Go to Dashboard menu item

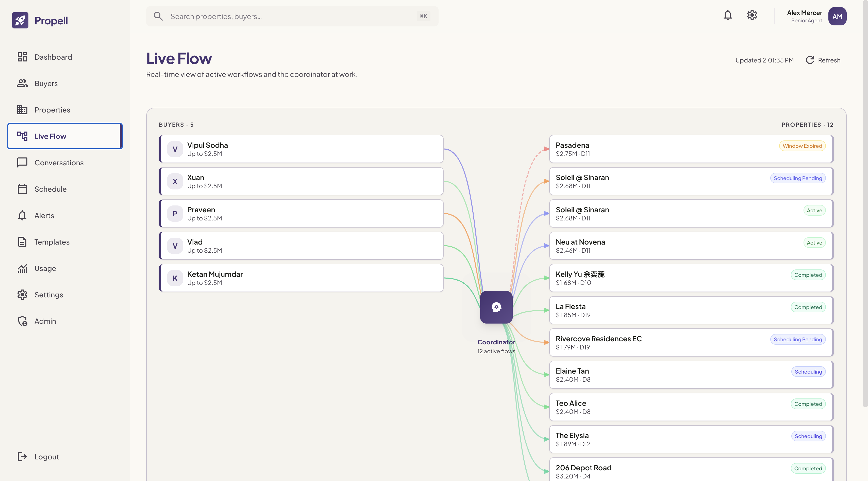coord(65,57)
